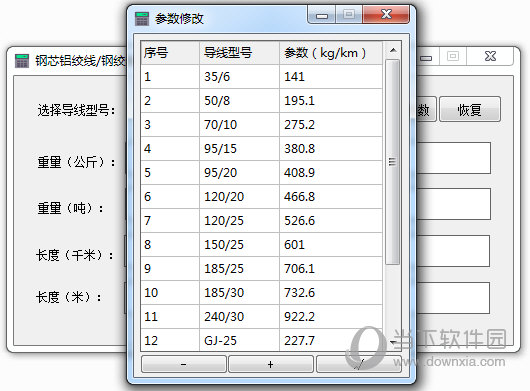Select wire type cell 35/6

tap(239, 77)
